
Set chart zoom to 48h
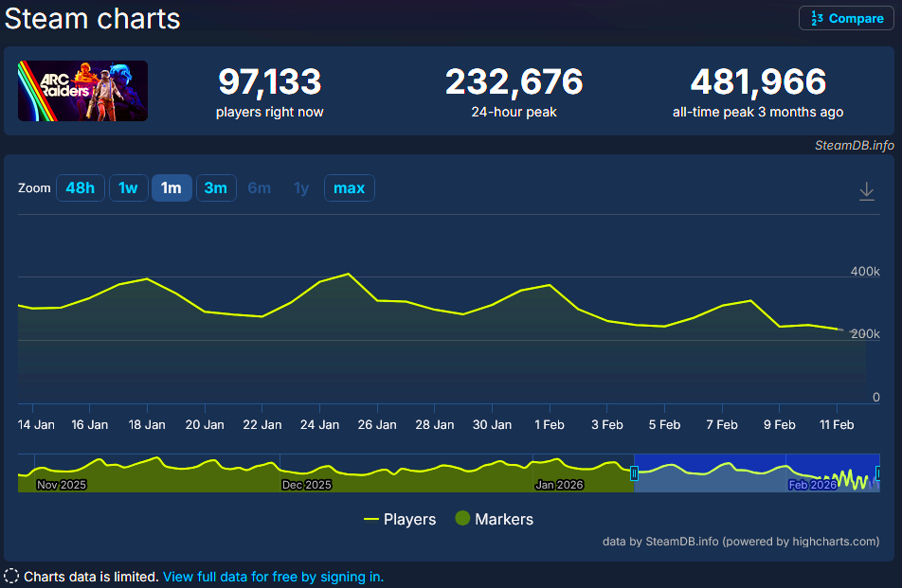point(80,188)
